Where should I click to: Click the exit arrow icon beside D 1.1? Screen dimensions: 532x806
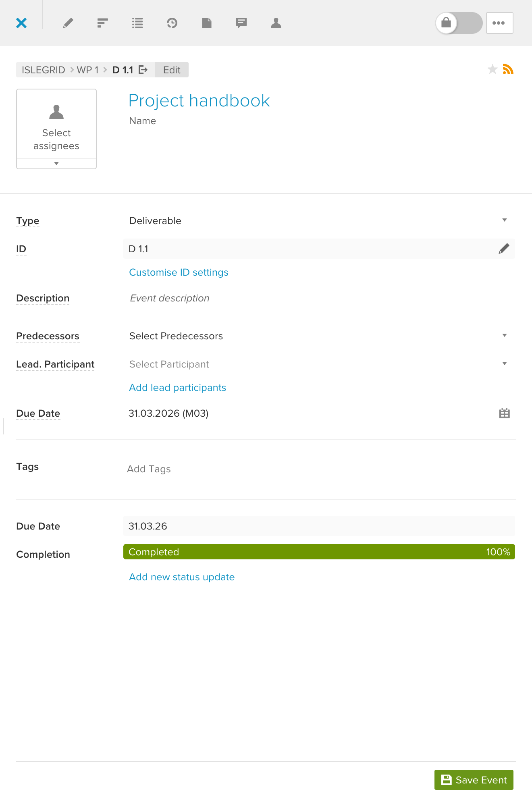coord(143,70)
